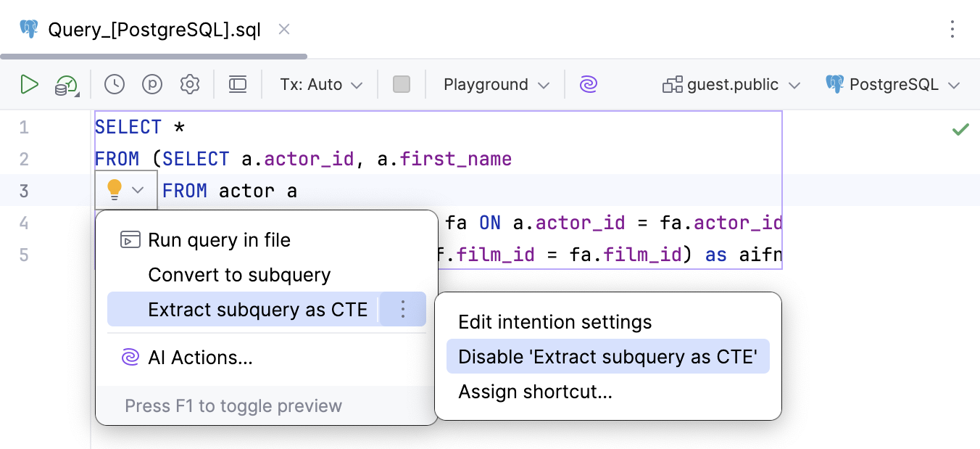Click the playground session P icon
The width and height of the screenshot is (980, 449).
coord(152,85)
